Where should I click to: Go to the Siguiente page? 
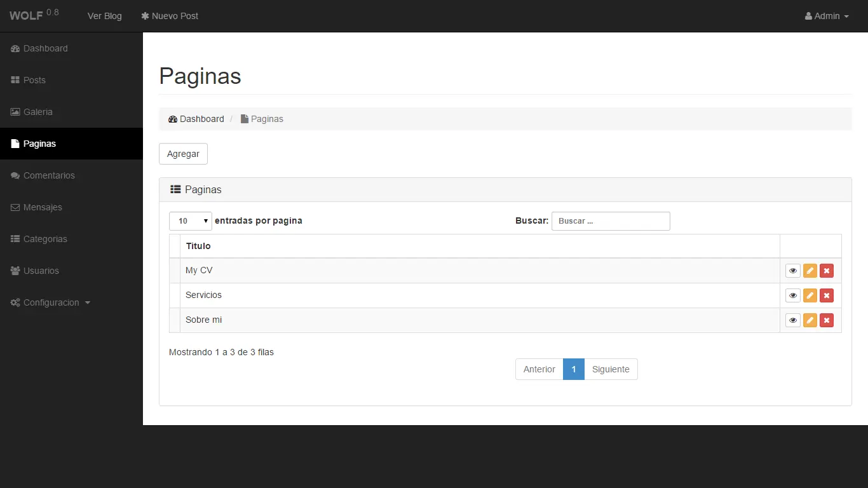(x=611, y=369)
